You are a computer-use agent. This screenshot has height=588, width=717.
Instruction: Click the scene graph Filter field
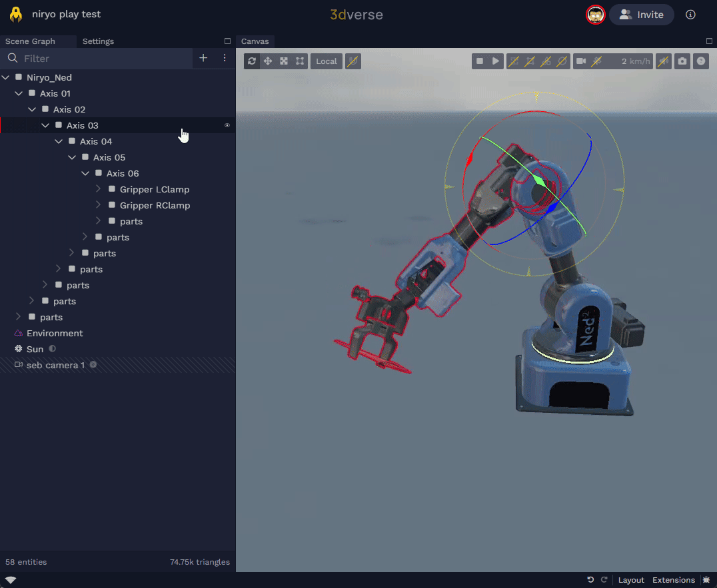(x=100, y=59)
